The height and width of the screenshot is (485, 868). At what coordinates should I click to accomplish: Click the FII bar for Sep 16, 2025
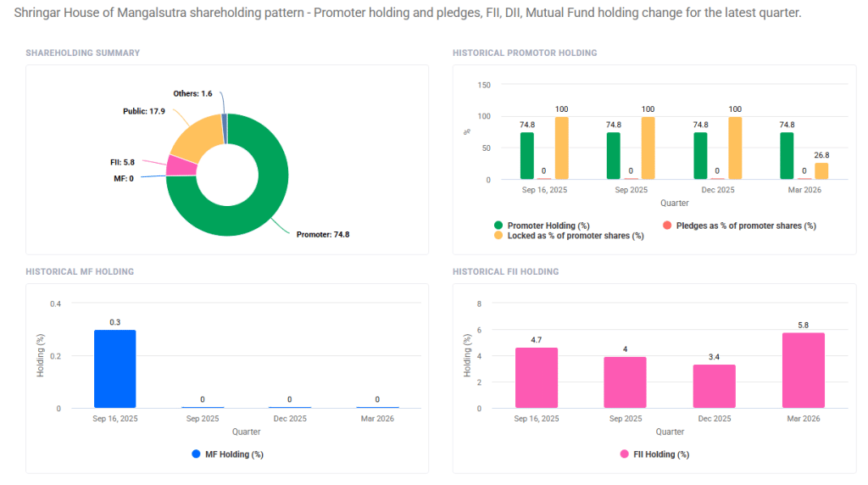pyautogui.click(x=537, y=378)
